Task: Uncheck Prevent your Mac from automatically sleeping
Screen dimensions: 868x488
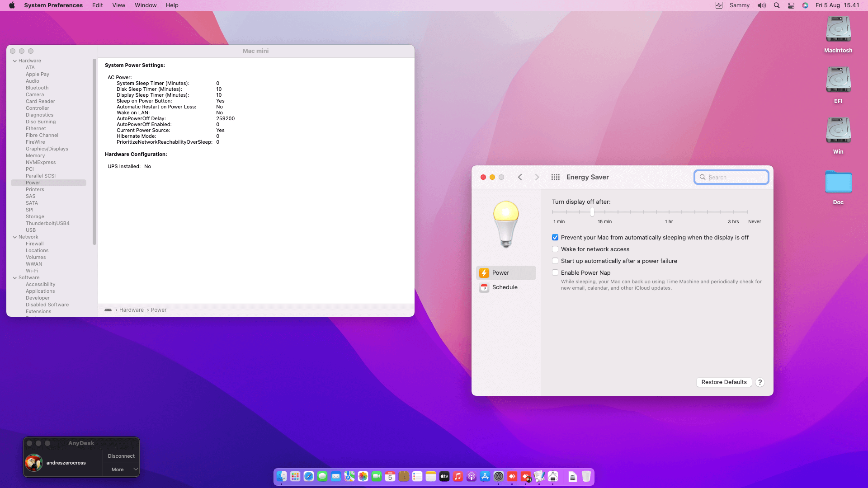Action: 555,238
